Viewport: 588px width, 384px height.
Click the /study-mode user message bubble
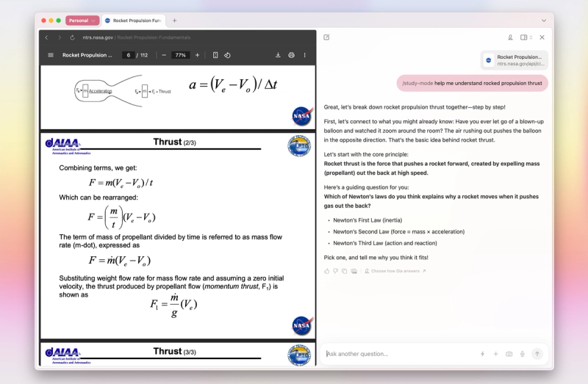[472, 83]
